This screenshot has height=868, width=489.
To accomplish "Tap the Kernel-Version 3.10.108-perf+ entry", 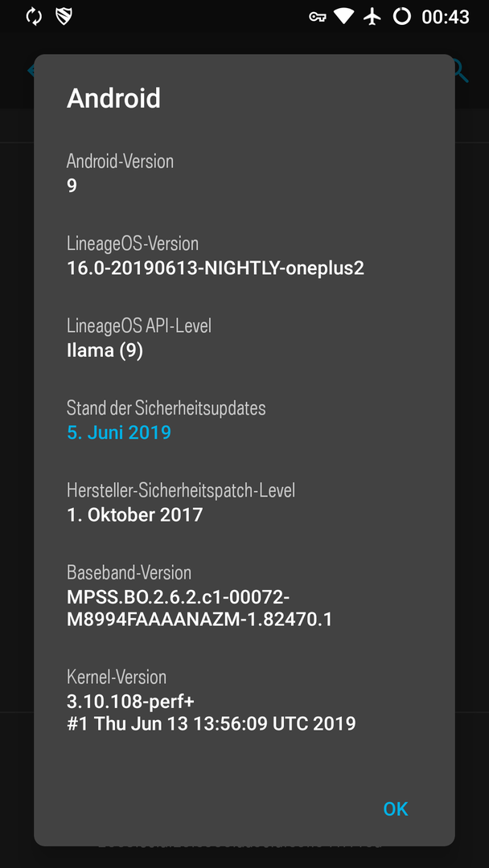I will [211, 712].
